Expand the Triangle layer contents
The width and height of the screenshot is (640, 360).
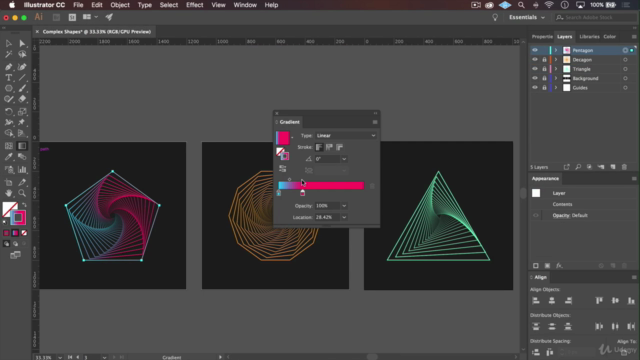coord(556,69)
